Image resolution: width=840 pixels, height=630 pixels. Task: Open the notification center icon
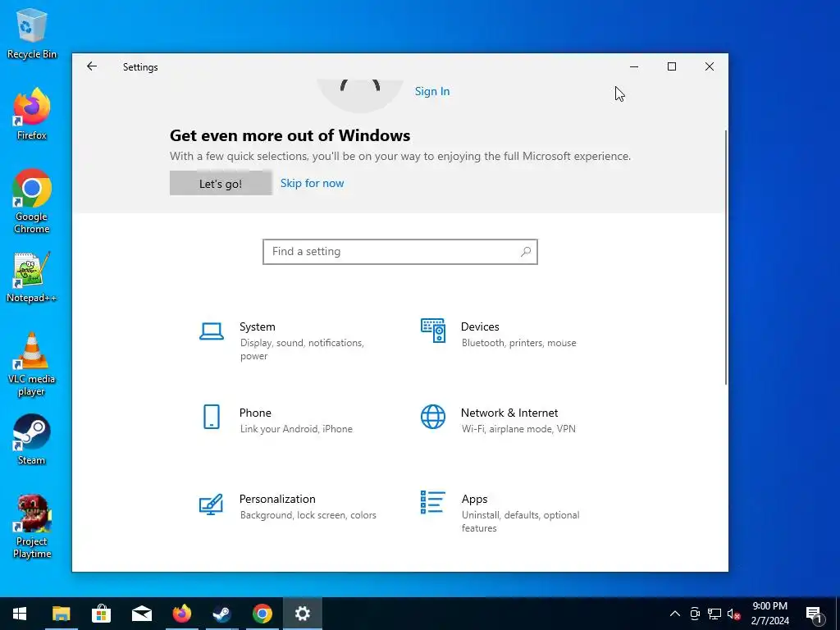pyautogui.click(x=815, y=614)
